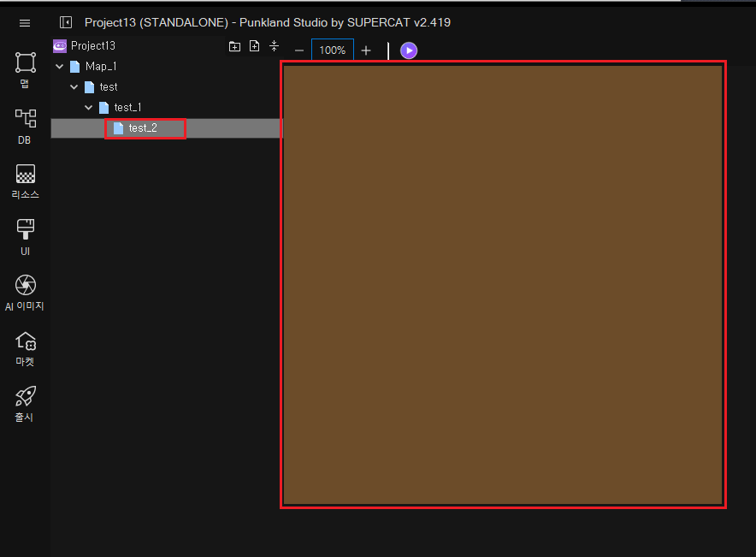Select the Project13 root item
This screenshot has height=557, width=756.
pos(92,46)
